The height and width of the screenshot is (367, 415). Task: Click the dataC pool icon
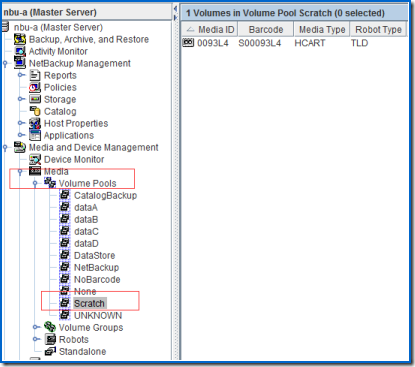click(x=65, y=231)
